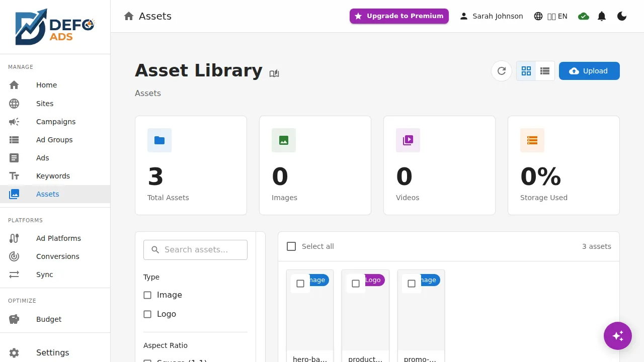
Task: Click the Settings sidebar label
Action: click(x=53, y=352)
